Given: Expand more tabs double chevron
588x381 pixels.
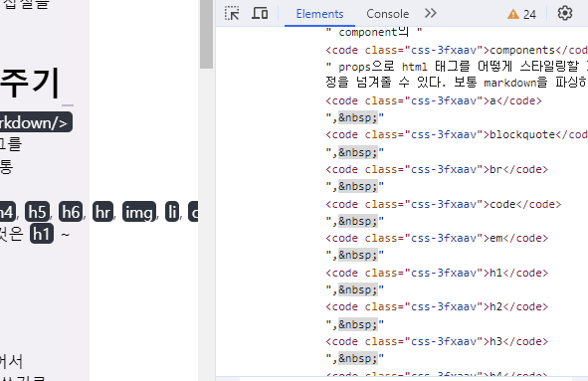Looking at the screenshot, I should (431, 14).
